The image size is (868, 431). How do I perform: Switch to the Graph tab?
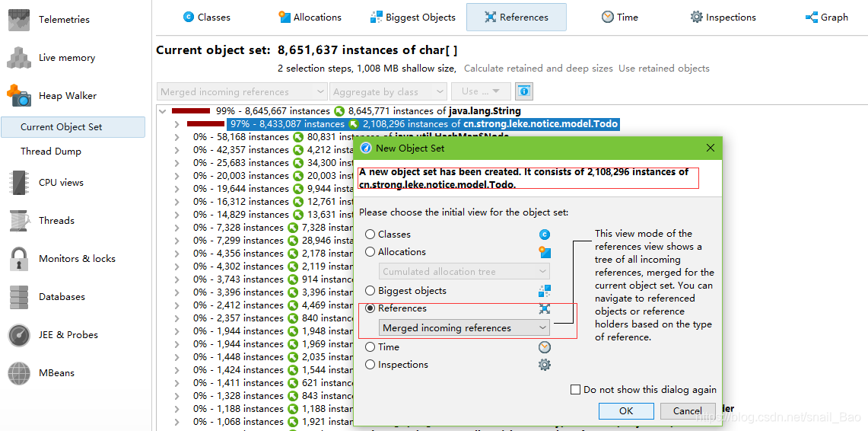pyautogui.click(x=826, y=18)
